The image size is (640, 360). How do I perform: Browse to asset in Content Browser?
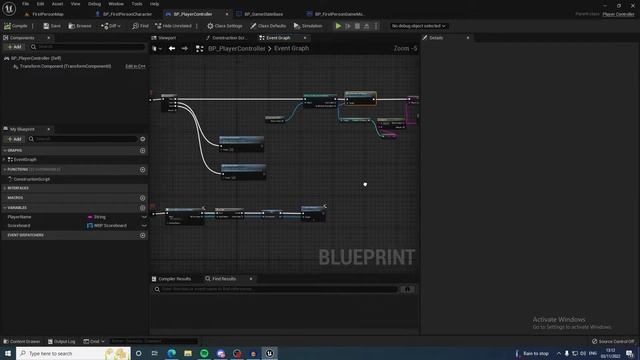pos(80,26)
